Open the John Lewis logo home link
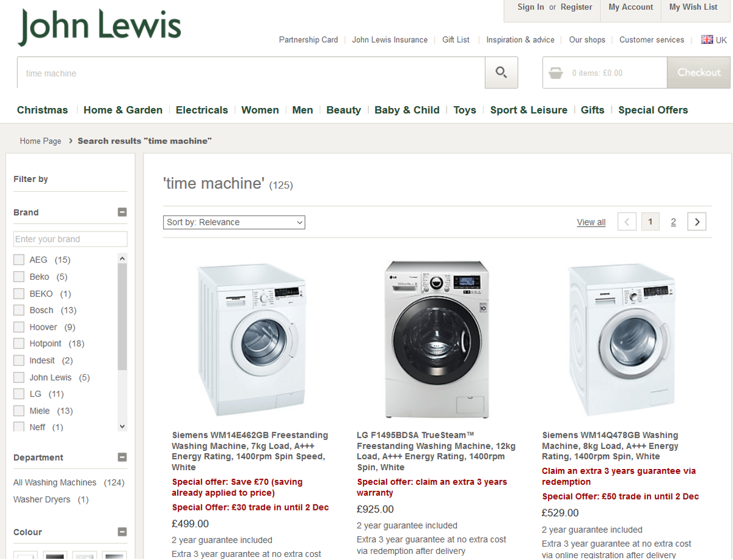Viewport: 733px width, 560px height. pos(100,27)
